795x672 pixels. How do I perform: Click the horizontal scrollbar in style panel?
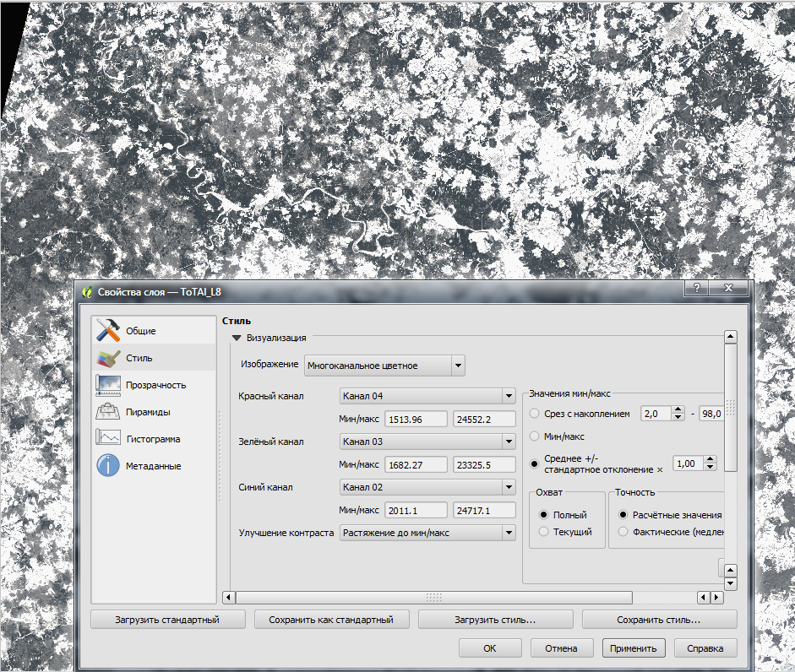[x=434, y=598]
